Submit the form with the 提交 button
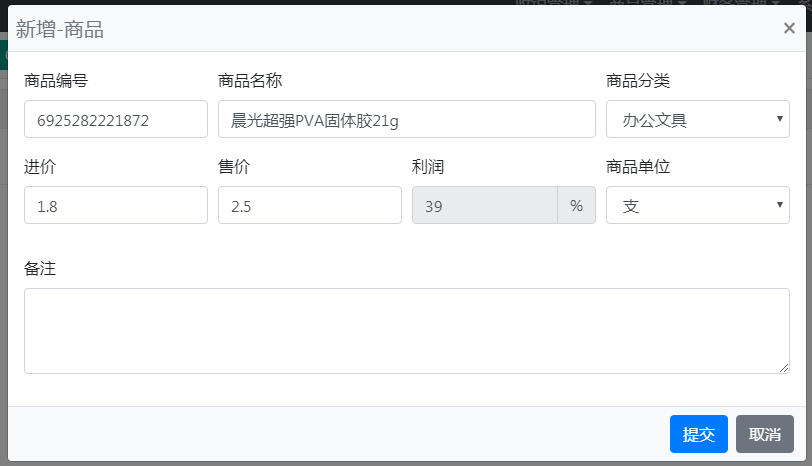The height and width of the screenshot is (466, 812). click(x=699, y=434)
